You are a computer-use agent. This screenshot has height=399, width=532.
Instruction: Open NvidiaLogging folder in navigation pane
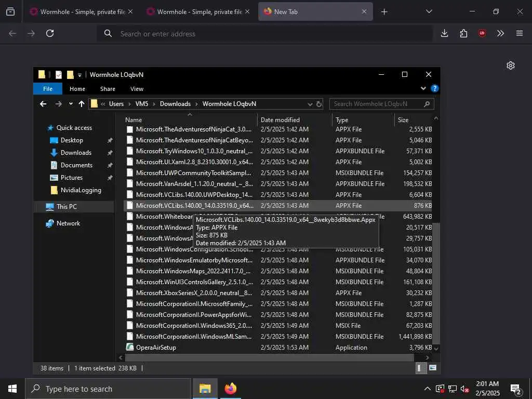pyautogui.click(x=81, y=190)
